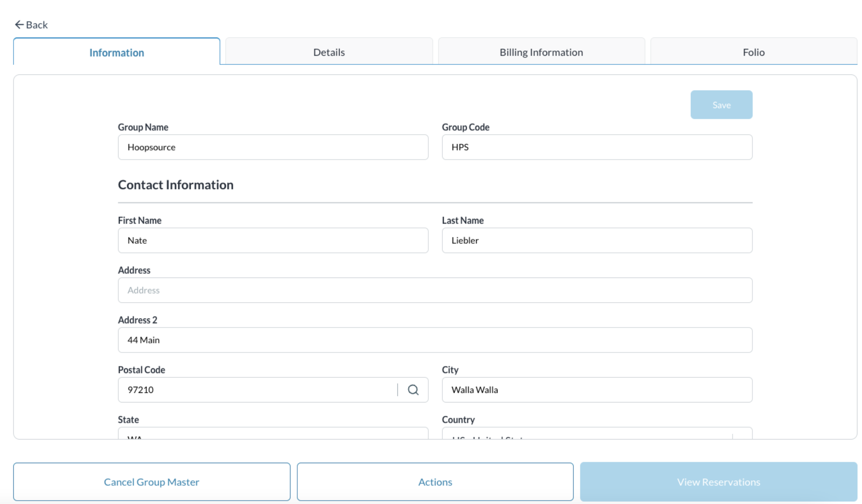This screenshot has width=862, height=504.
Task: Click the Group Name field containing Hoopsource
Action: [273, 147]
